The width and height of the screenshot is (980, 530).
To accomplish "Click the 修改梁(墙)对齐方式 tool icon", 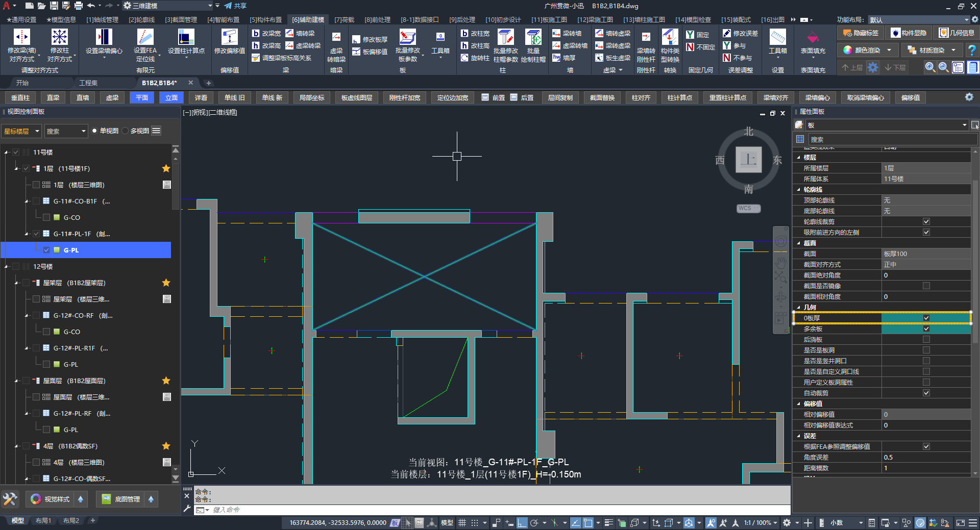I will (21, 37).
